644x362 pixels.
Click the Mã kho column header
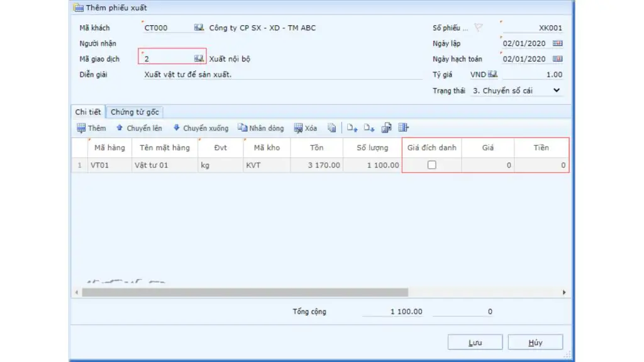[x=267, y=148]
